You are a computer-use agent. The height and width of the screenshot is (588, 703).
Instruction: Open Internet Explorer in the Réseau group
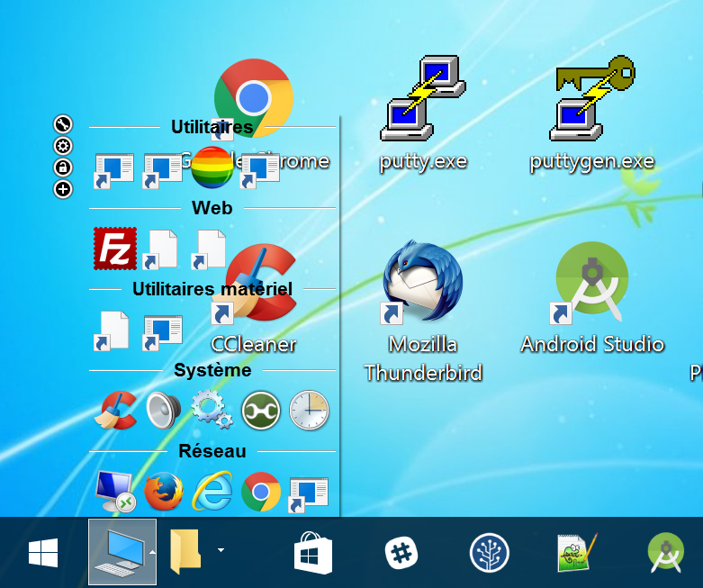pos(212,491)
